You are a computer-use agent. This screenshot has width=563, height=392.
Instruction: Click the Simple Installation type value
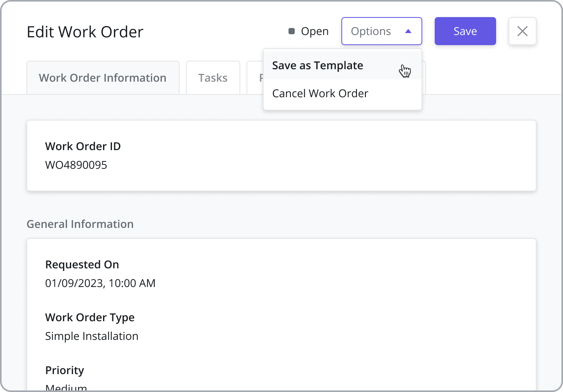[x=91, y=336]
